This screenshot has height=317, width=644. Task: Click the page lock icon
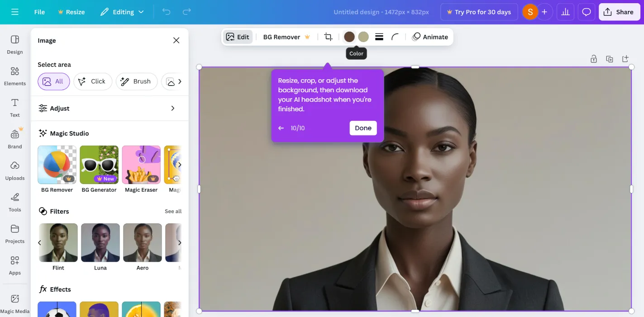coord(593,59)
